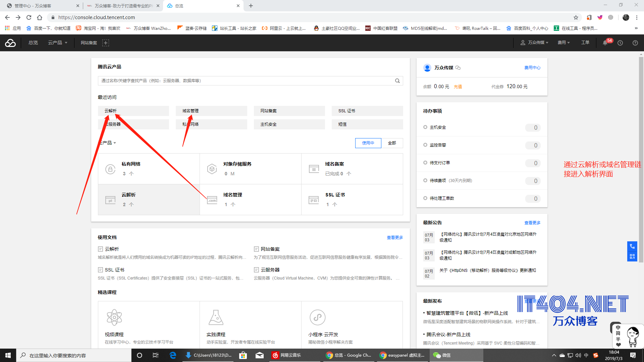Open the help question mark icon
This screenshot has width=644, height=362.
(x=635, y=43)
